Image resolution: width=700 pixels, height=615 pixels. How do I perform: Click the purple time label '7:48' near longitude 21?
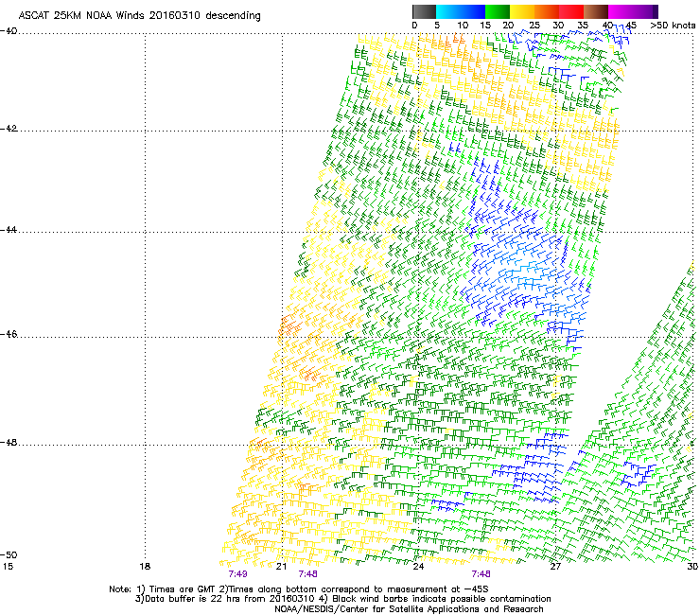(308, 574)
